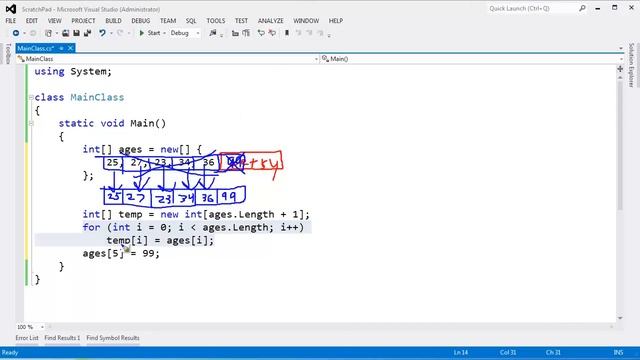Image resolution: width=640 pixels, height=360 pixels.
Task: Place cursor on 'using System;' line
Action: pyautogui.click(x=73, y=71)
